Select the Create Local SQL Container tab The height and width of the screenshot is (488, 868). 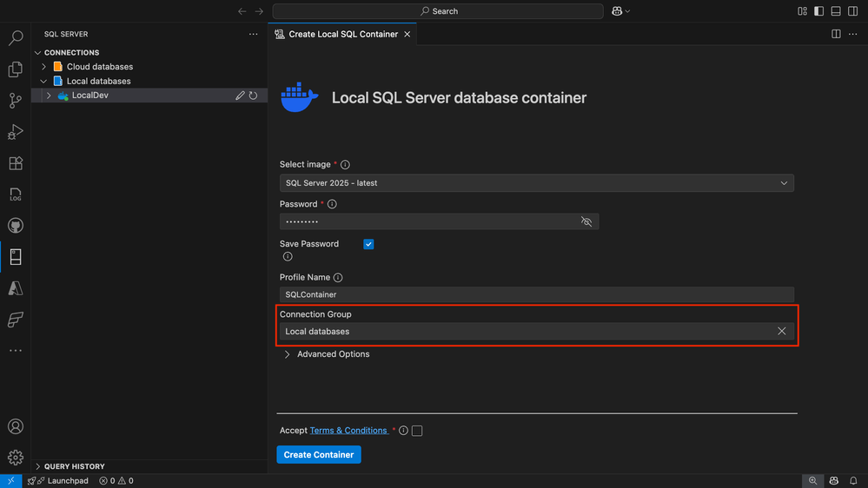tap(342, 35)
